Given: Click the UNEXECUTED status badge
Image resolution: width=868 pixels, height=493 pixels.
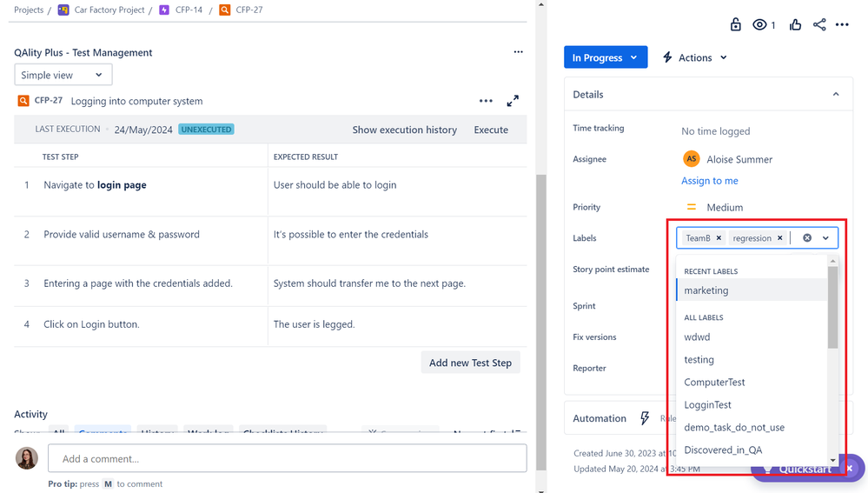Looking at the screenshot, I should [207, 129].
